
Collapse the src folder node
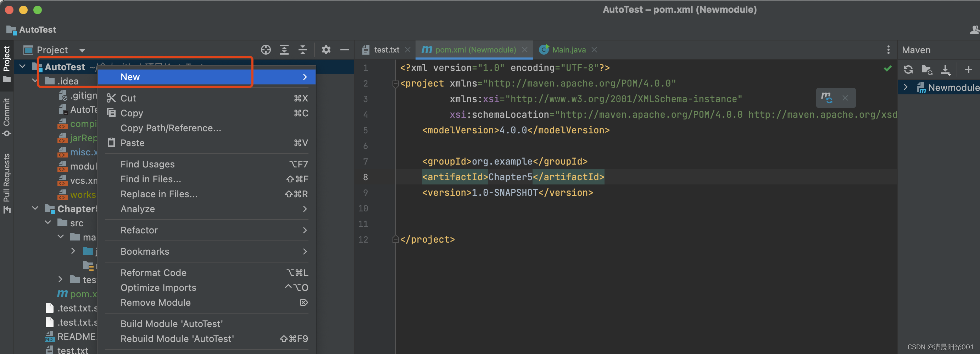click(x=48, y=222)
